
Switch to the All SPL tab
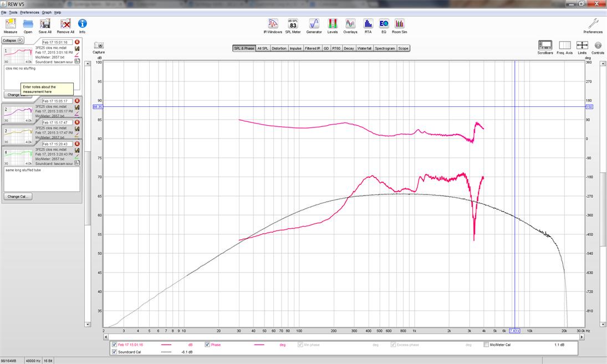click(263, 48)
